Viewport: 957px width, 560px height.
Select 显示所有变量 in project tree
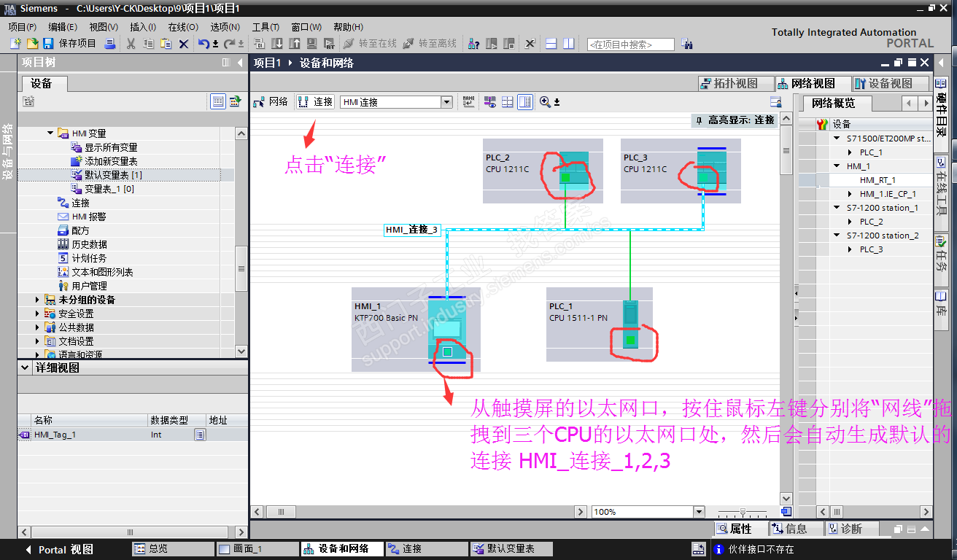111,147
